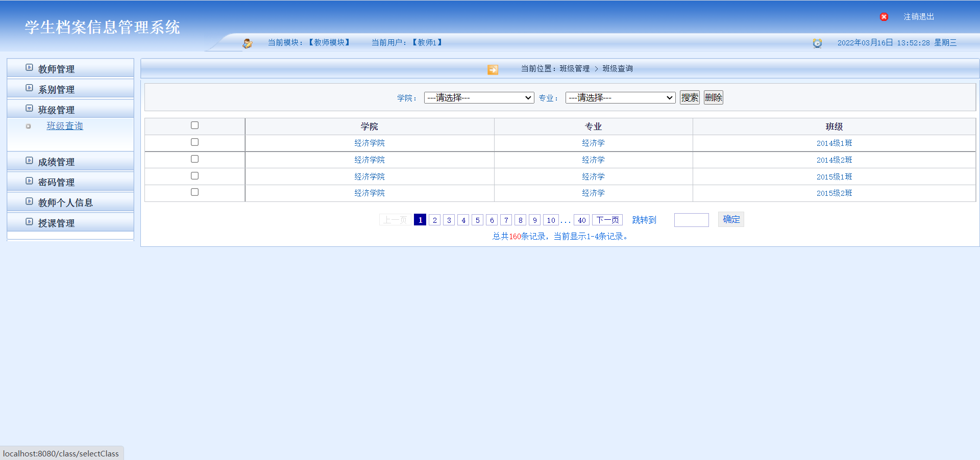Open the 班级查询 link in sidebar
Screen dimensions: 980x460
pyautogui.click(x=65, y=126)
